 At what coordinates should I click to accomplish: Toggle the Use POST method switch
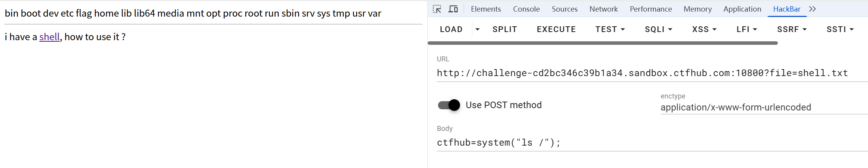tap(449, 105)
